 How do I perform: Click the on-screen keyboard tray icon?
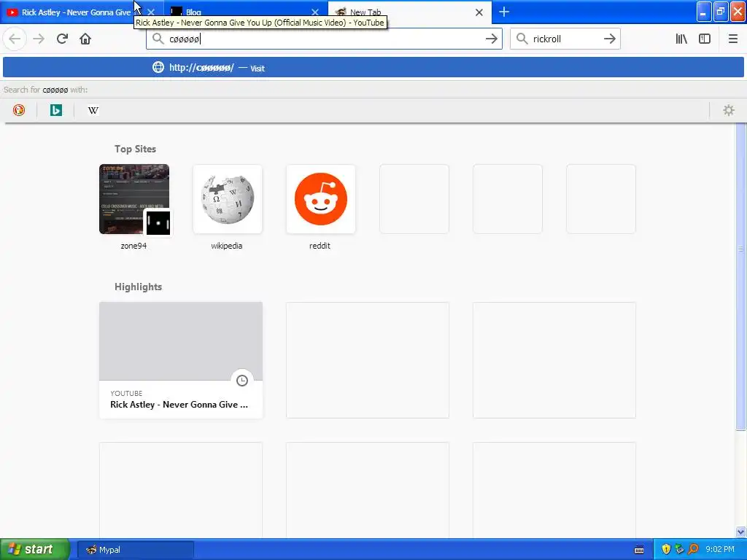coord(639,550)
